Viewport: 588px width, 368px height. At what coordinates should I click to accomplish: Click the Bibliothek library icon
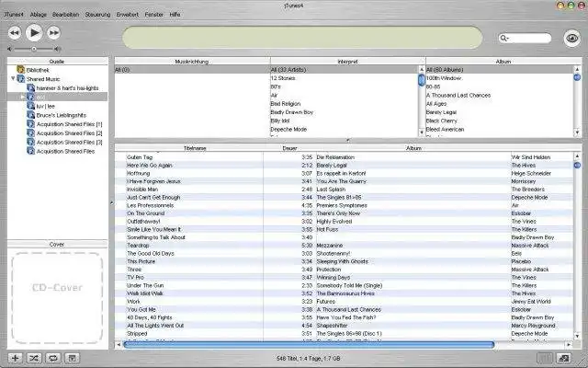pos(20,70)
